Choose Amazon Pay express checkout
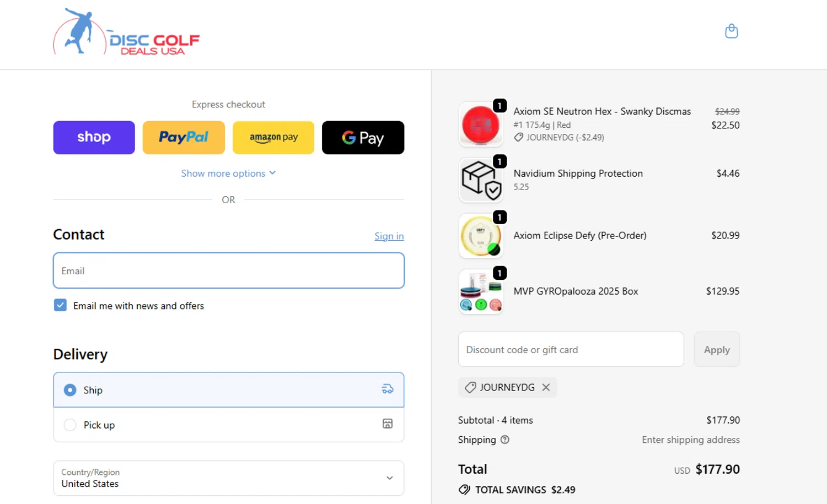 pyautogui.click(x=273, y=138)
